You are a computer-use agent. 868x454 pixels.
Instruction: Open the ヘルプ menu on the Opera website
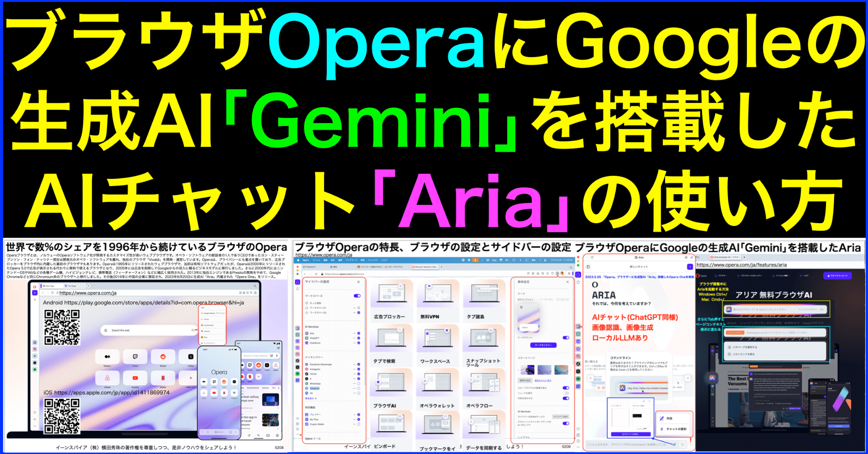click(x=806, y=276)
